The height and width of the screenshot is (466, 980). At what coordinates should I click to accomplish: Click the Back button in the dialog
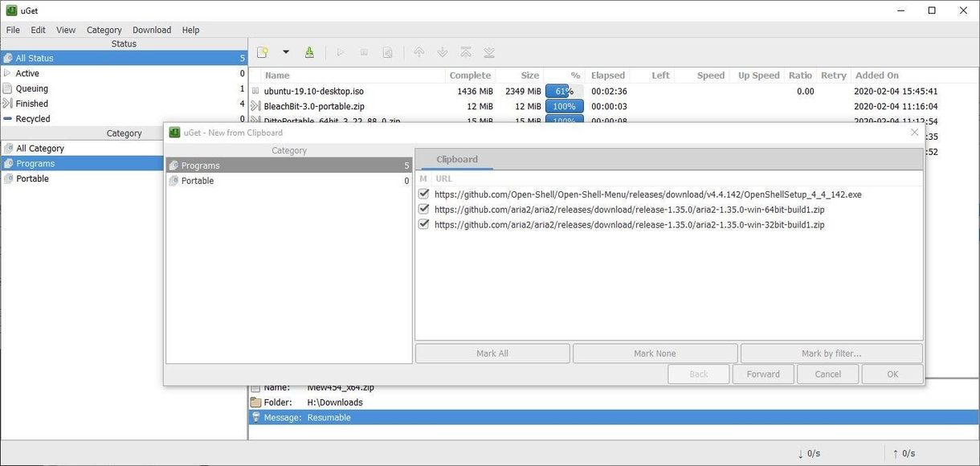coord(699,374)
